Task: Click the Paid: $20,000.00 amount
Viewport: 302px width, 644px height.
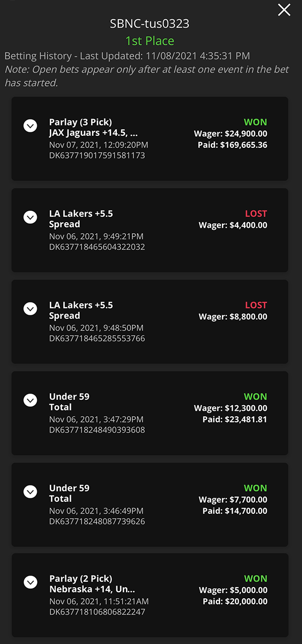Action: click(x=235, y=601)
